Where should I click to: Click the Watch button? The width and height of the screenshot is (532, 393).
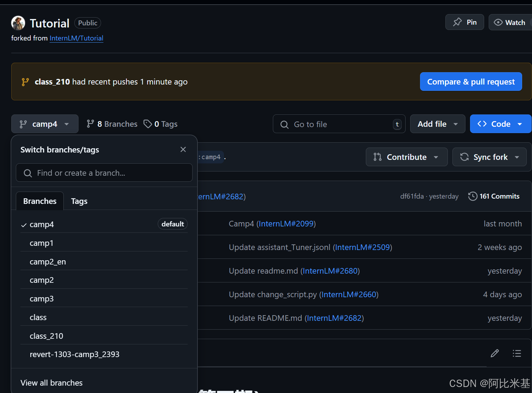[510, 22]
